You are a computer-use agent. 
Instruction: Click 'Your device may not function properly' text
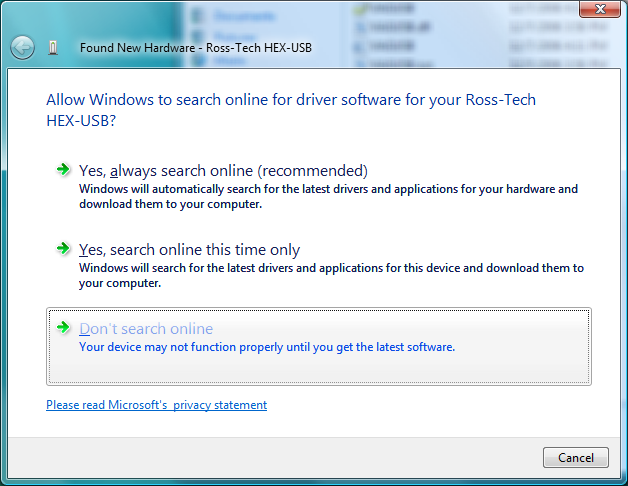267,347
